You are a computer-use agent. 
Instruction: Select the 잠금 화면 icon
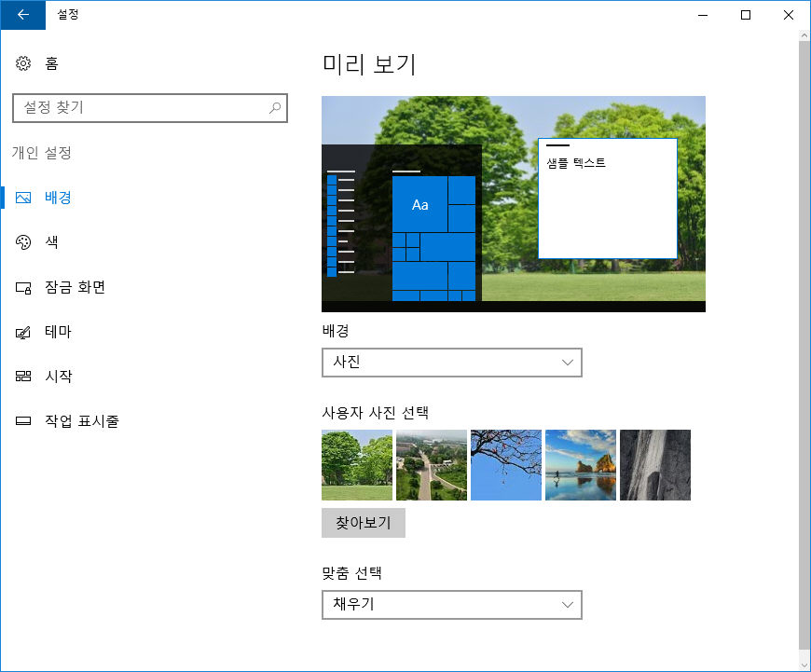coord(23,288)
